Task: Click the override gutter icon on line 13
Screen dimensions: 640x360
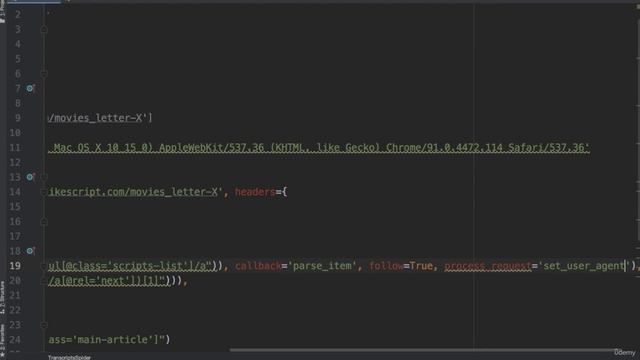Action: click(30, 177)
